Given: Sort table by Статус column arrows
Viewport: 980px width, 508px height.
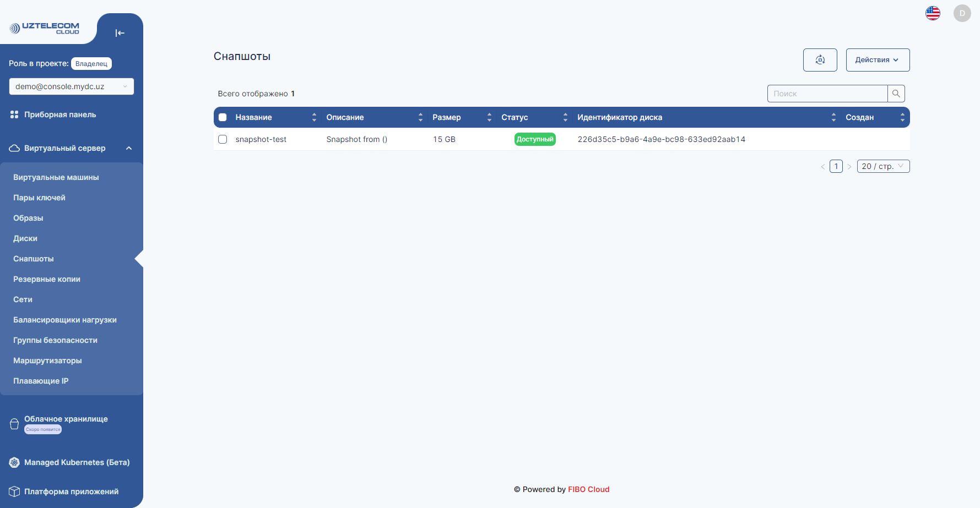Looking at the screenshot, I should pyautogui.click(x=565, y=117).
